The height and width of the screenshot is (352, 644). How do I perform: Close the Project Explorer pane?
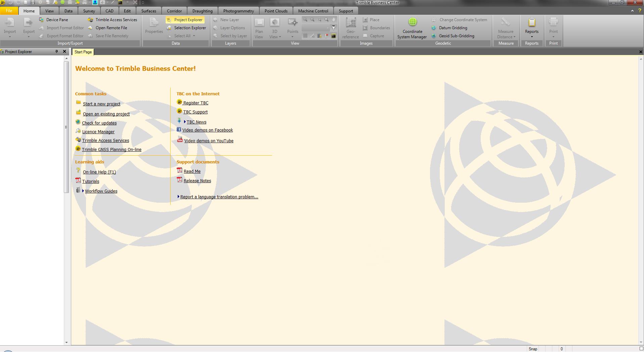(x=65, y=51)
